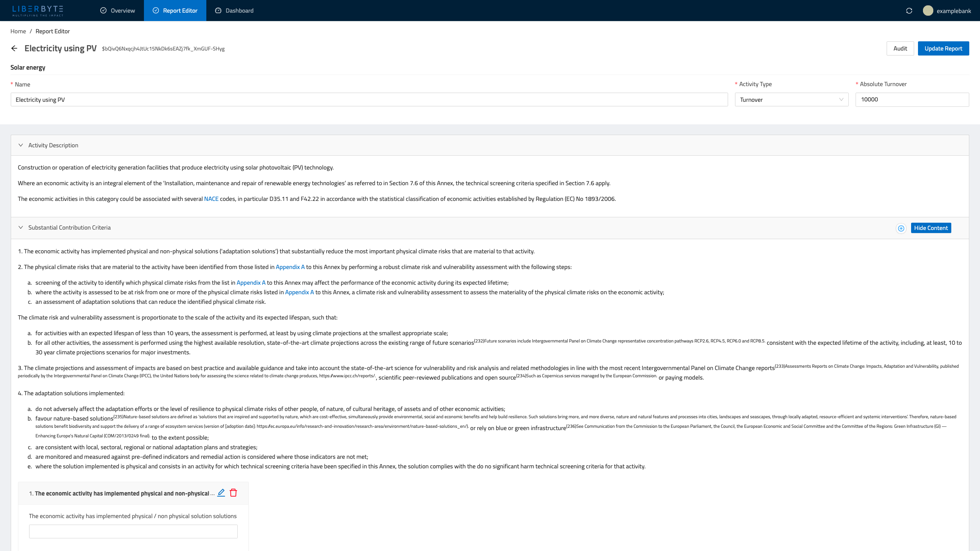Click the Solar energy heading
The image size is (980, 551).
point(28,67)
